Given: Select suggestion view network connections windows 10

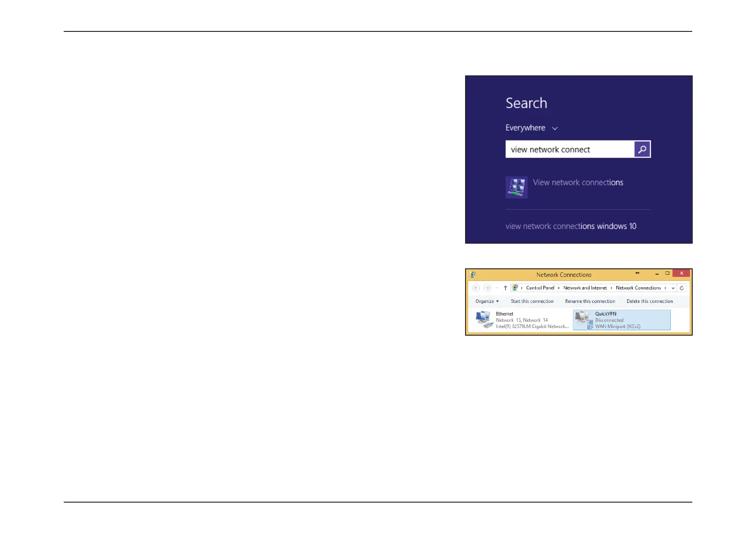Looking at the screenshot, I should 571,226.
